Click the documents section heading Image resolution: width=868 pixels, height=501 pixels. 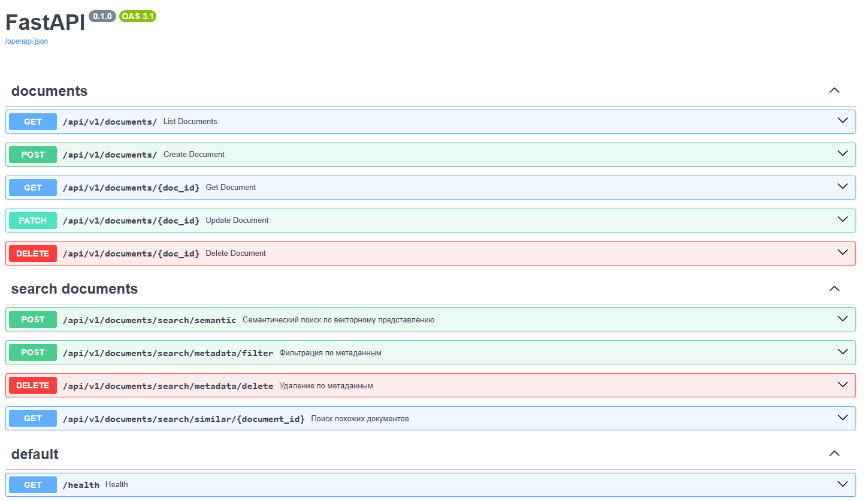tap(49, 91)
